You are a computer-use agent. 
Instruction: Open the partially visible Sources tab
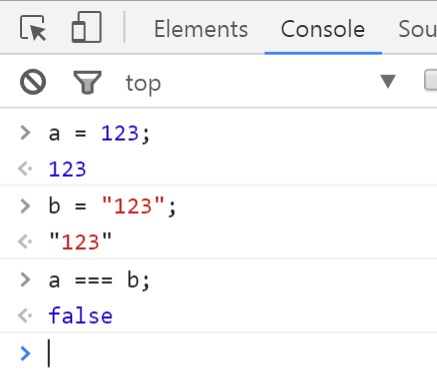pos(417,29)
